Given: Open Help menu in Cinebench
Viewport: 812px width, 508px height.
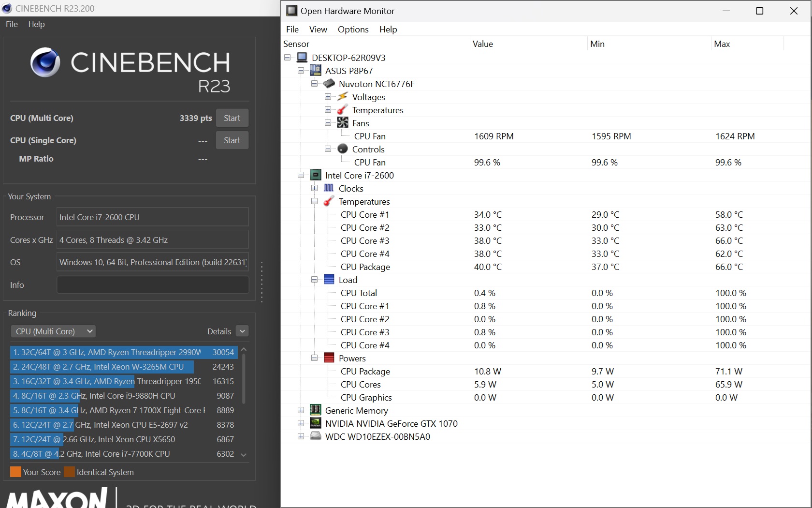Looking at the screenshot, I should click(x=36, y=24).
